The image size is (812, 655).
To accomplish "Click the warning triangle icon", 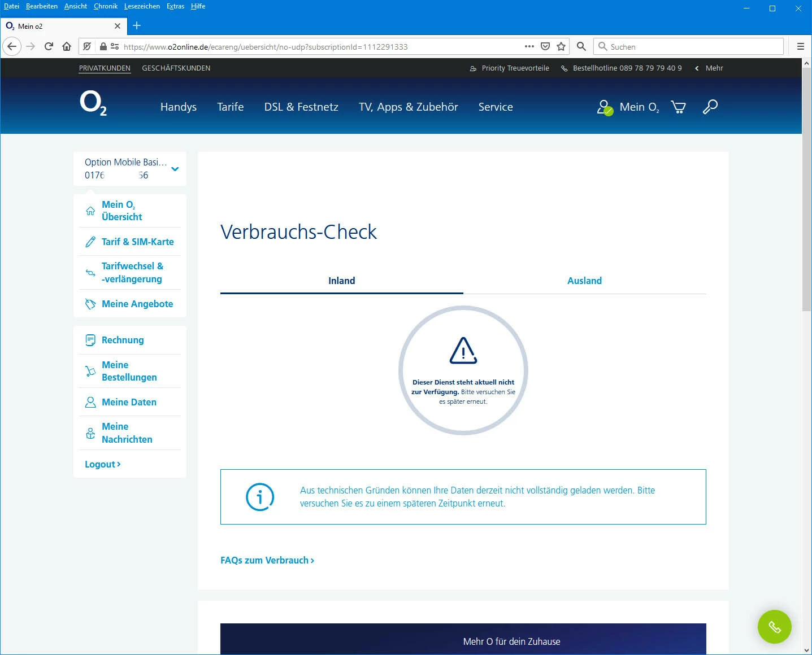I will click(x=463, y=351).
